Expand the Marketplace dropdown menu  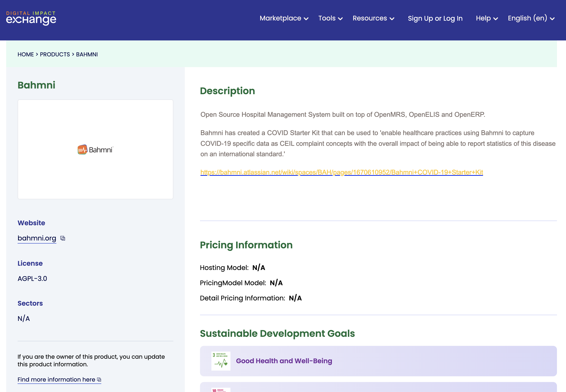(284, 18)
